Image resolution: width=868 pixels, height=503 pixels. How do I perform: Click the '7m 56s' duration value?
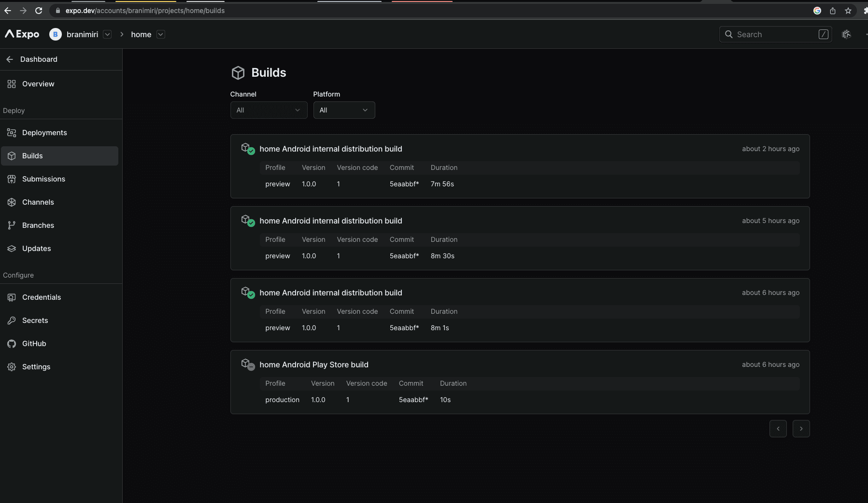442,184
